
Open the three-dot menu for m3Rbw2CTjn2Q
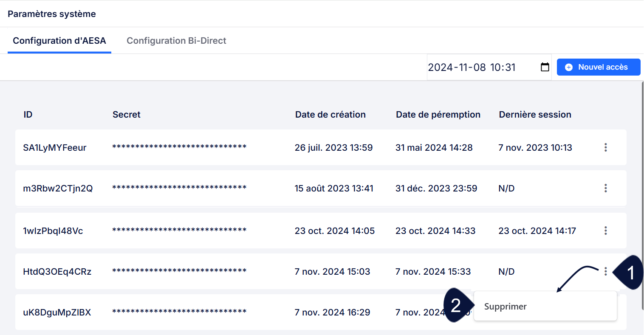coord(605,188)
